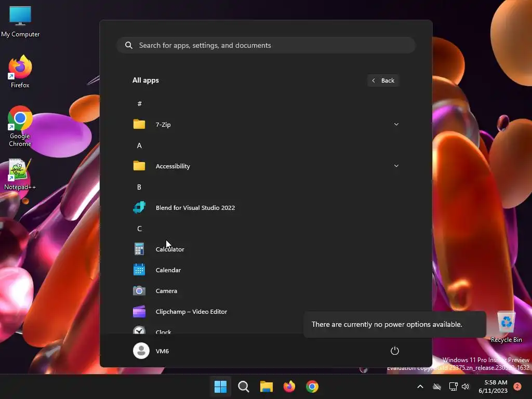Image resolution: width=532 pixels, height=399 pixels.
Task: Select Notepad++ desktop shortcut
Action: pyautogui.click(x=20, y=175)
